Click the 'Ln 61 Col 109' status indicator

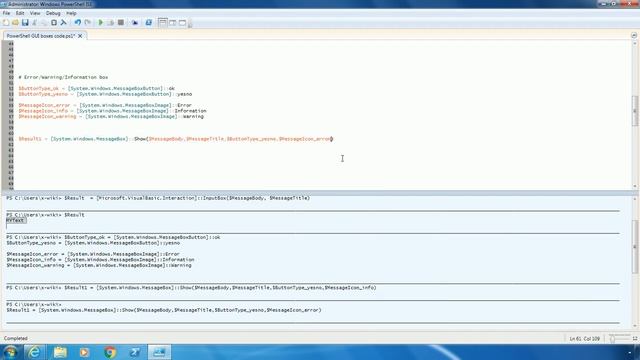(x=584, y=339)
